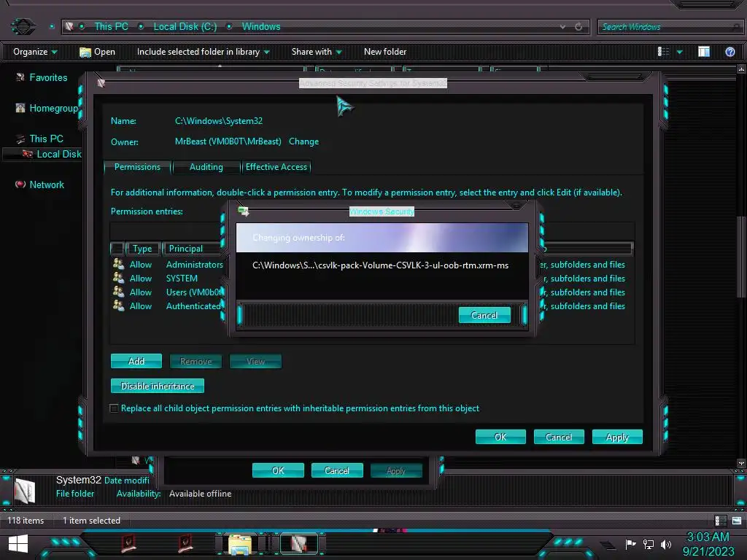Click OK in Advanced Security Settings
The height and width of the screenshot is (560, 747).
point(500,437)
